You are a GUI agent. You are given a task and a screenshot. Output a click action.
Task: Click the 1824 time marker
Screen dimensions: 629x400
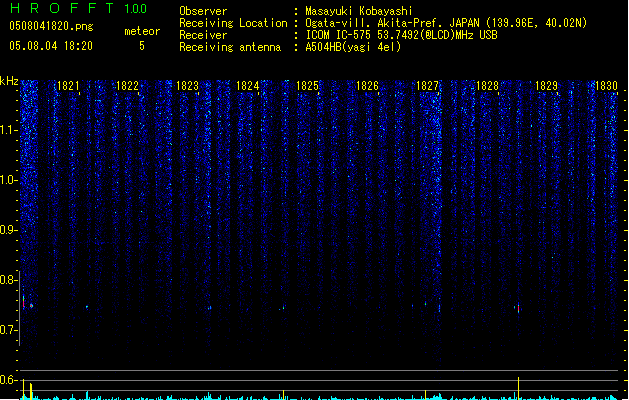(x=248, y=86)
